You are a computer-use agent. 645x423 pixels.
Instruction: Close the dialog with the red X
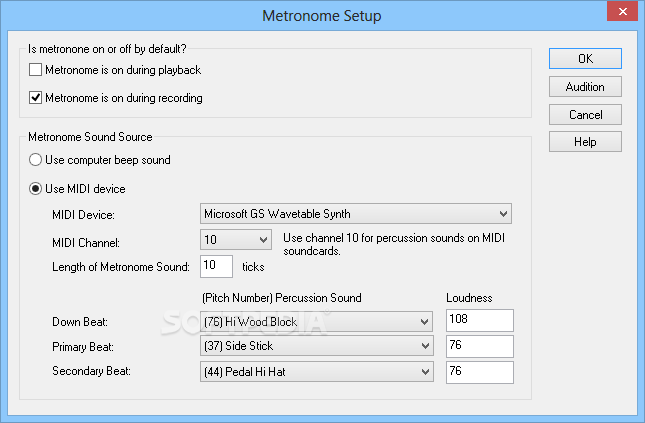622,12
